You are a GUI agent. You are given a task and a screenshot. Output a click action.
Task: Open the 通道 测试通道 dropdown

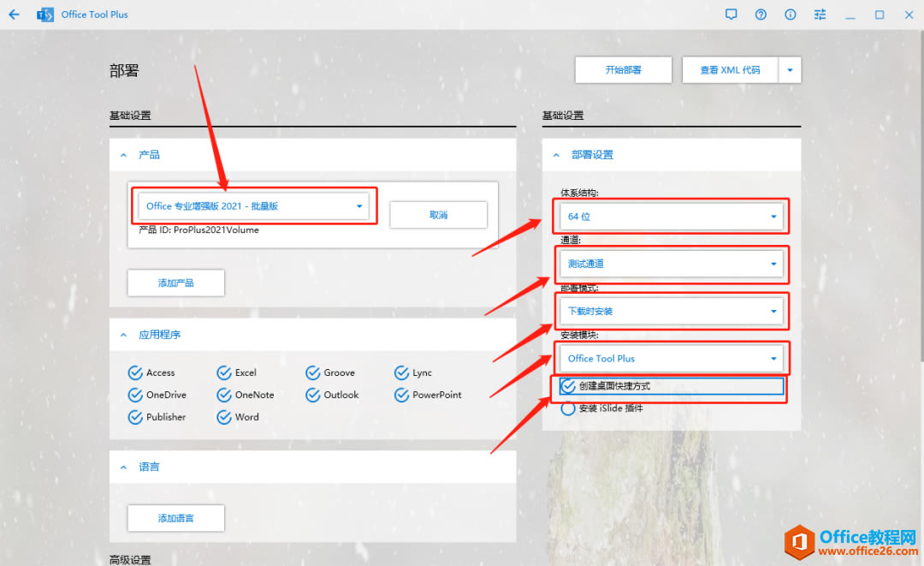[x=672, y=264]
